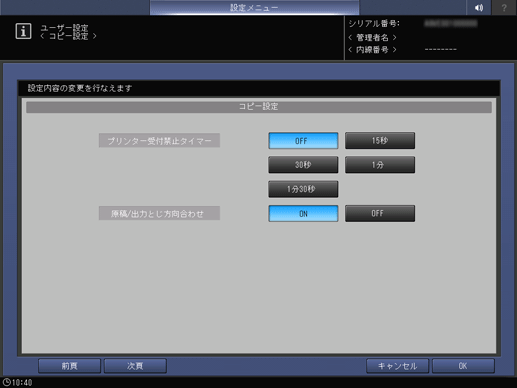This screenshot has width=517, height=388.
Task: Cancel changes with キャンセル
Action: [x=397, y=366]
